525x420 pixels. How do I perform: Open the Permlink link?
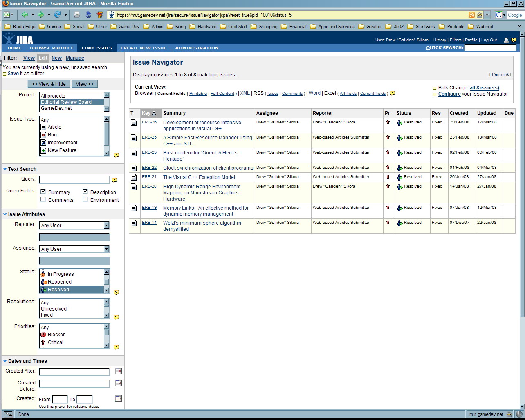[500, 74]
